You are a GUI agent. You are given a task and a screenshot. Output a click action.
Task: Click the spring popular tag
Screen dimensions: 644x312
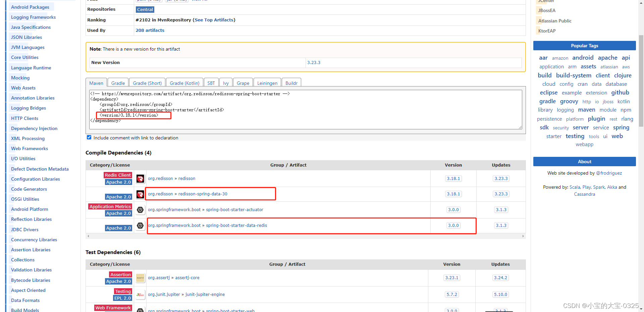[621, 127]
